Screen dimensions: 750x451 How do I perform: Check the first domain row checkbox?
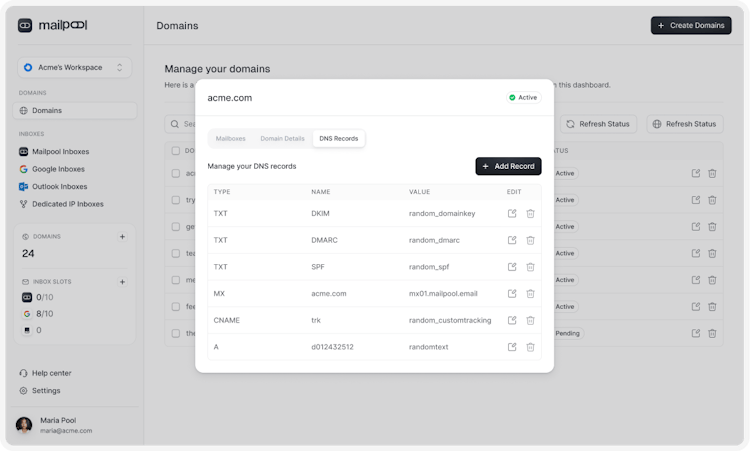click(x=176, y=173)
